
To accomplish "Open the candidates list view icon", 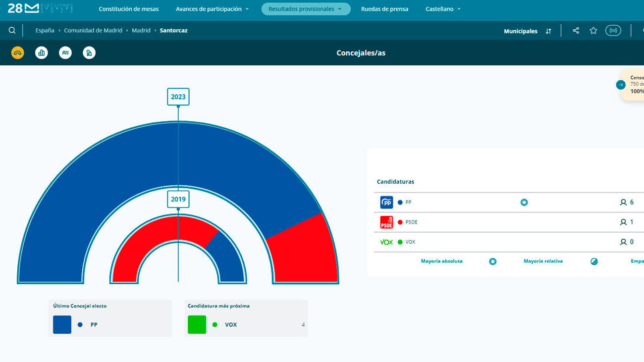I will click(65, 52).
